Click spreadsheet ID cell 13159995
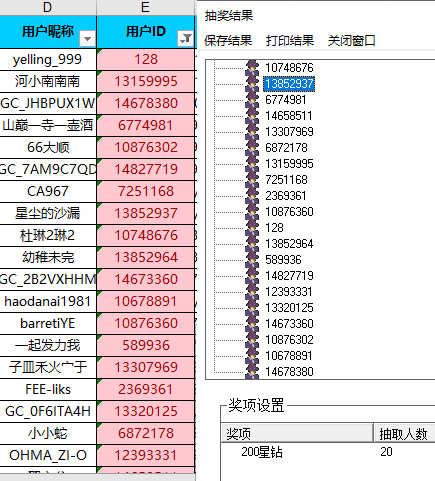 pos(146,81)
